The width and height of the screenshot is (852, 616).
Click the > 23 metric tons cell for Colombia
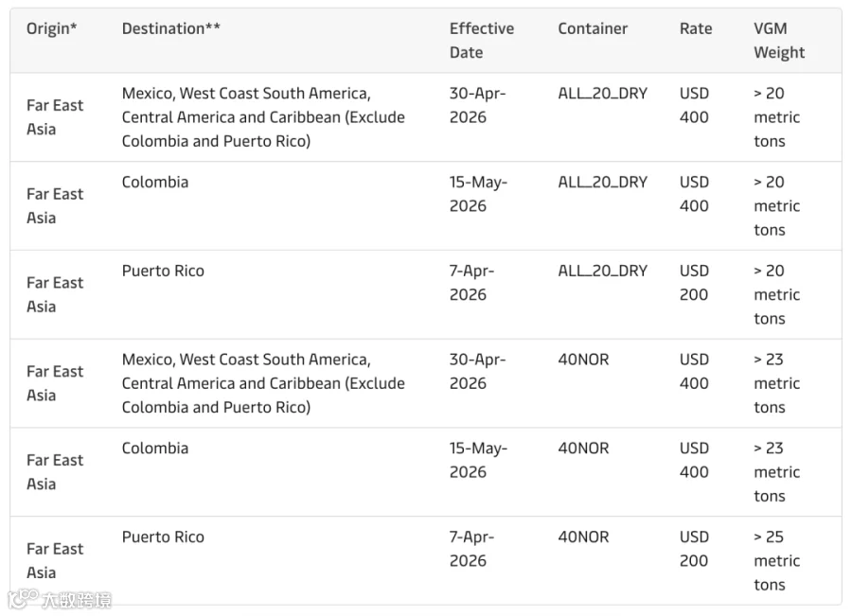pos(776,472)
